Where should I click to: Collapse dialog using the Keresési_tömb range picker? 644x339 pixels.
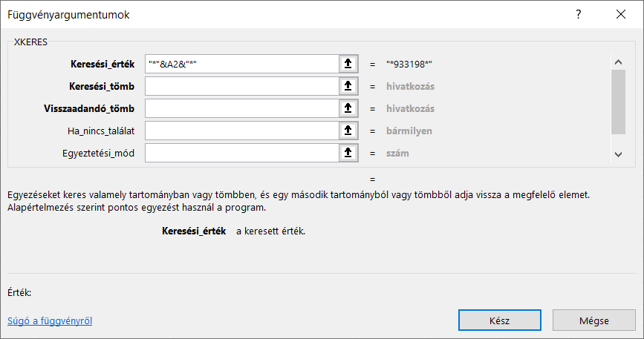tap(347, 86)
